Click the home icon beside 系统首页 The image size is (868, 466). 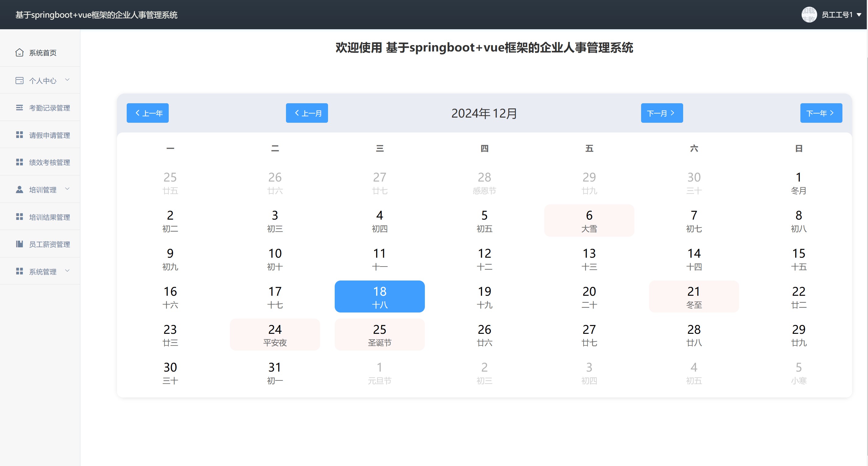(19, 53)
